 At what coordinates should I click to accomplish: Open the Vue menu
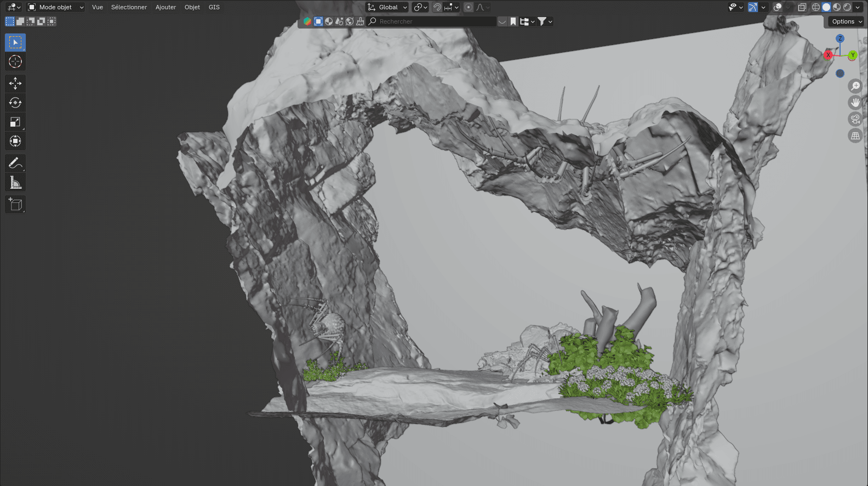pos(98,7)
